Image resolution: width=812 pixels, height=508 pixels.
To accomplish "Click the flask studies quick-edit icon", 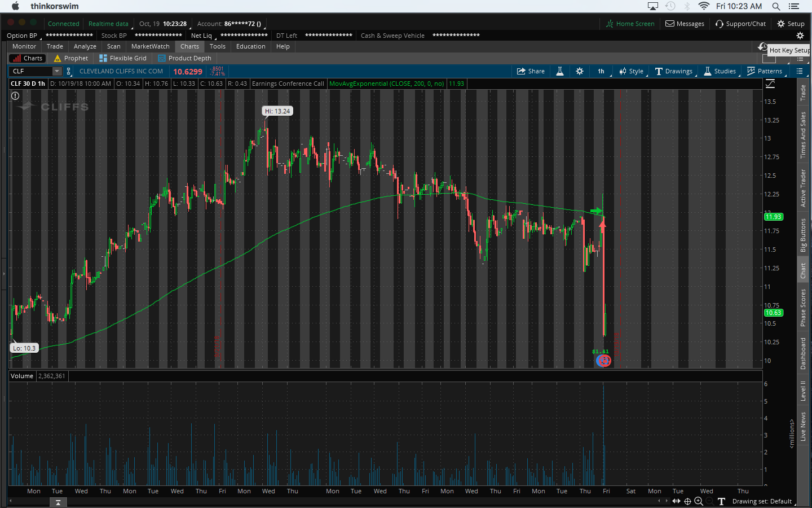I will coord(560,71).
